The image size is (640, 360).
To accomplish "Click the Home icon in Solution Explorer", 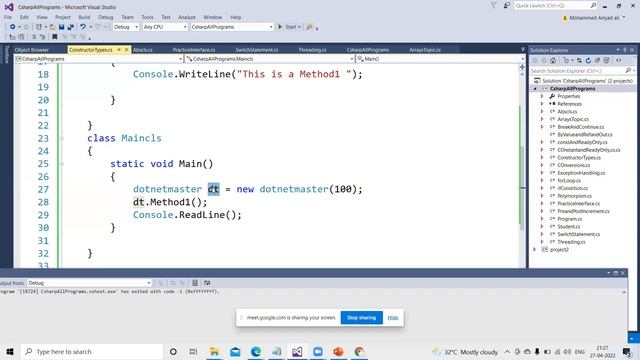I will (x=553, y=60).
